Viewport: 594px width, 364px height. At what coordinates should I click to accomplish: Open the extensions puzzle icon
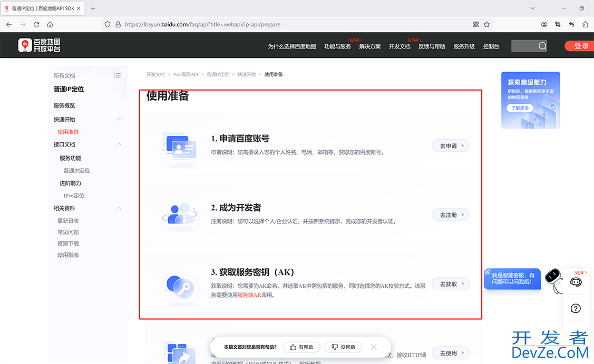coord(585,25)
